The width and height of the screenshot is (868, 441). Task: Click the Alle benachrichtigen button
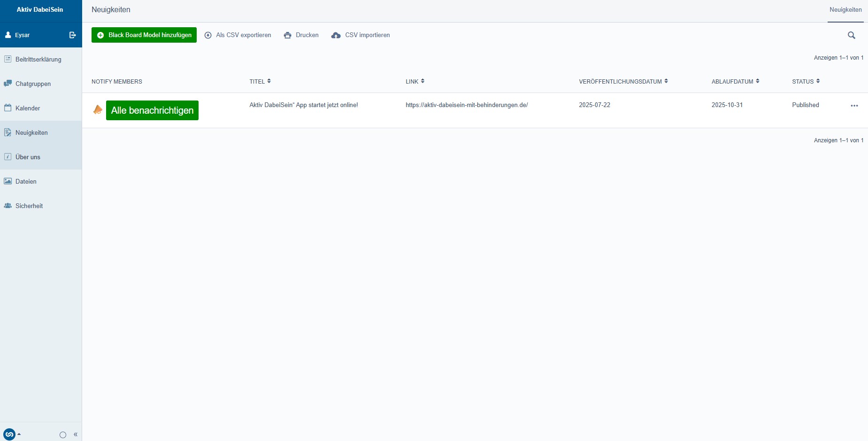[152, 110]
